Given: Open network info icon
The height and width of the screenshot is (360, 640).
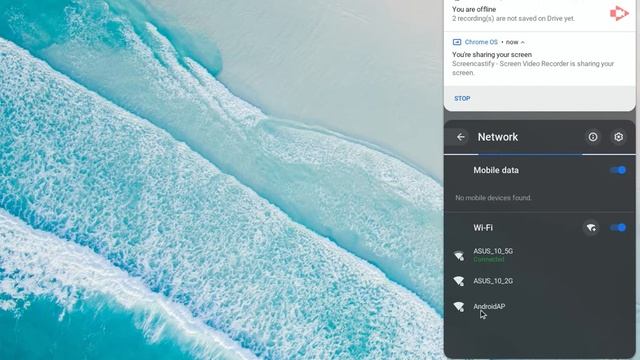Looking at the screenshot, I should click(593, 137).
